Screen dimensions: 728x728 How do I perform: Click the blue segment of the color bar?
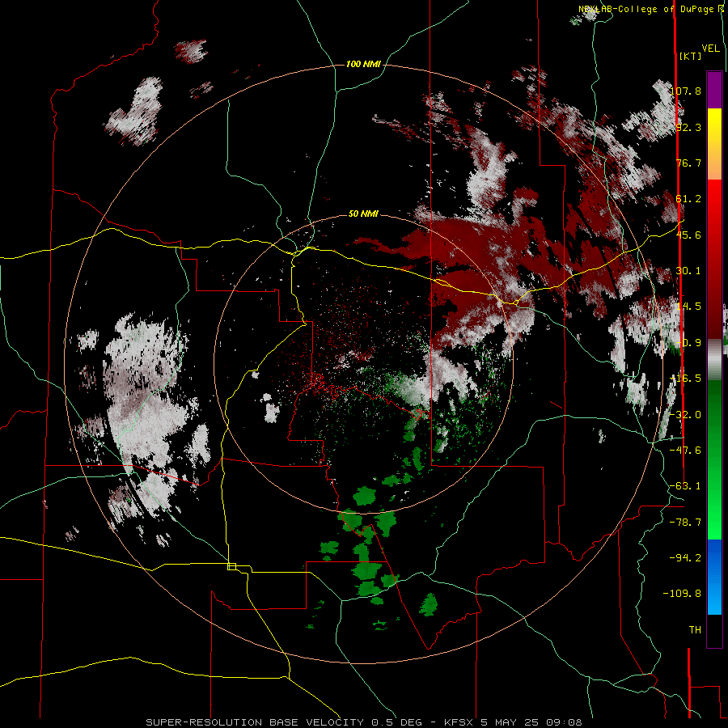tap(714, 577)
